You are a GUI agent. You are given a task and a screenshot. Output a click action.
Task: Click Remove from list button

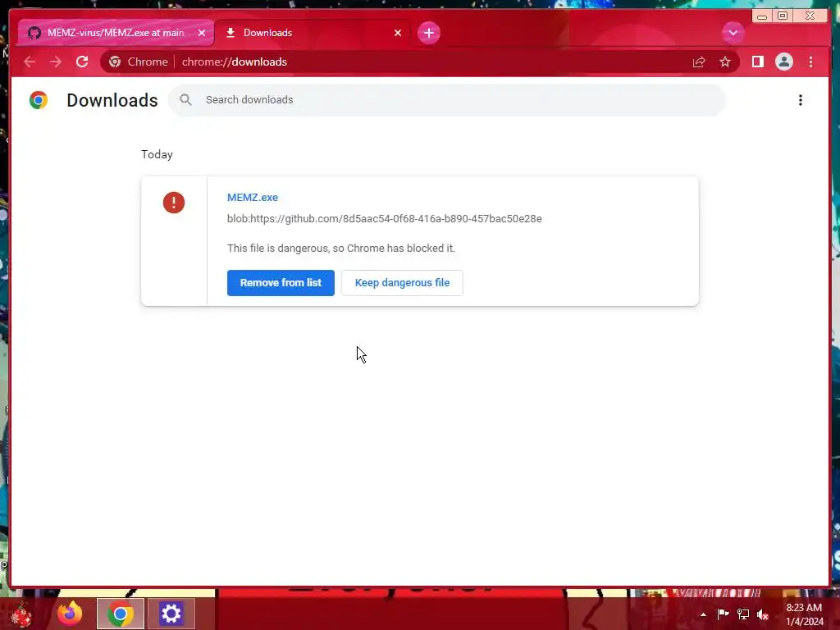tap(281, 283)
